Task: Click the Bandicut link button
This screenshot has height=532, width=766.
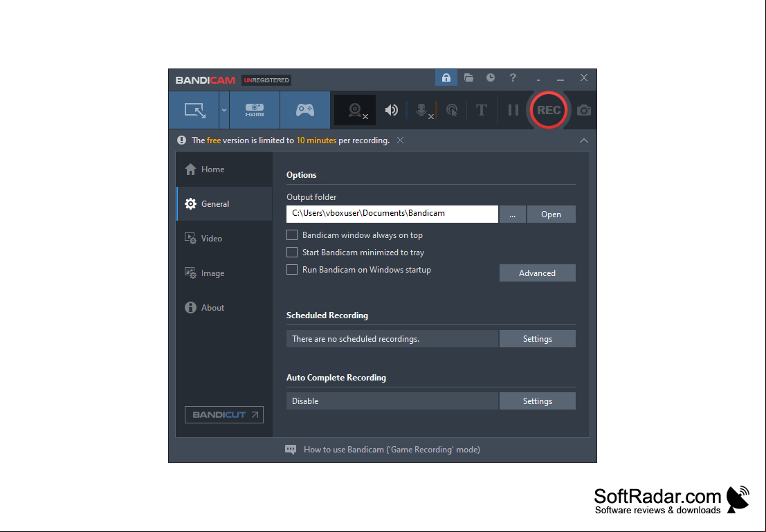Action: (224, 415)
